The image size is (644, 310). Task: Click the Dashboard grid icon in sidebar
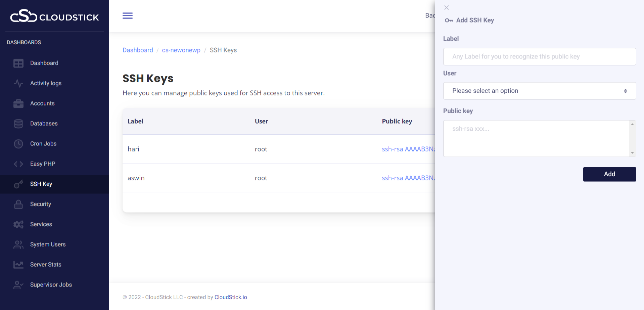[x=18, y=63]
